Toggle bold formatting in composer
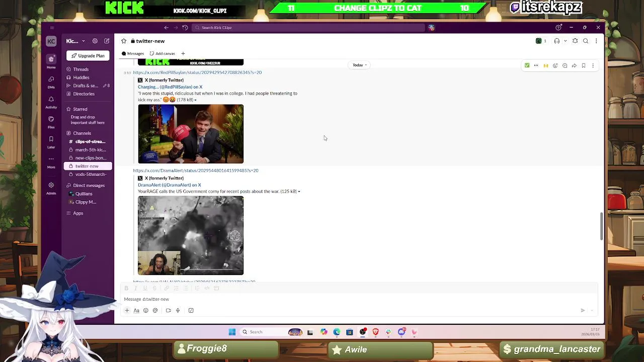Image resolution: width=644 pixels, height=362 pixels. [x=126, y=288]
